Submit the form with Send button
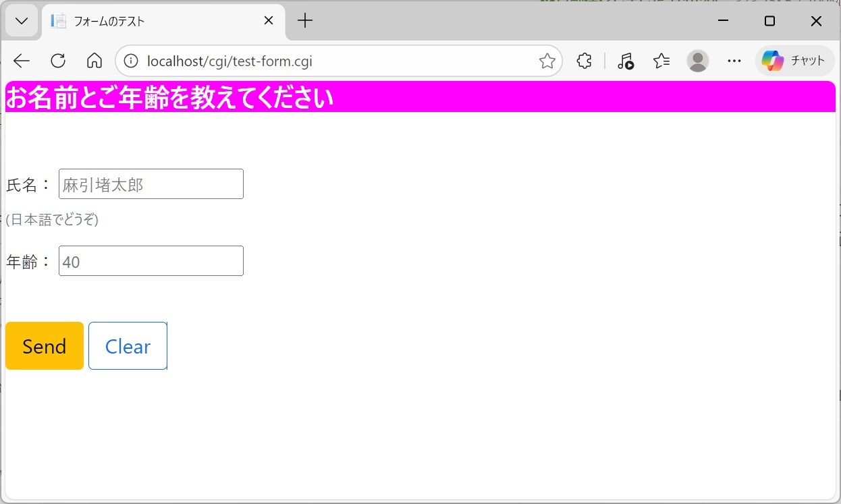Image resolution: width=841 pixels, height=504 pixels. point(45,346)
